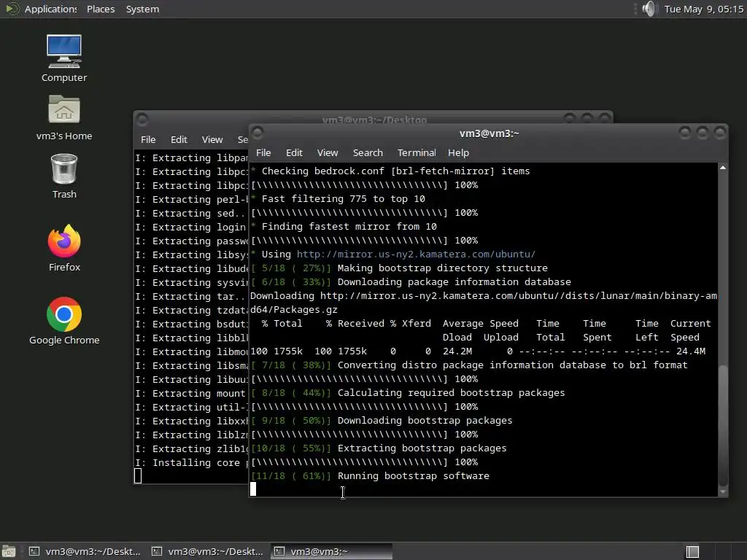Click the MATE logo icon beside Applications

12,9
